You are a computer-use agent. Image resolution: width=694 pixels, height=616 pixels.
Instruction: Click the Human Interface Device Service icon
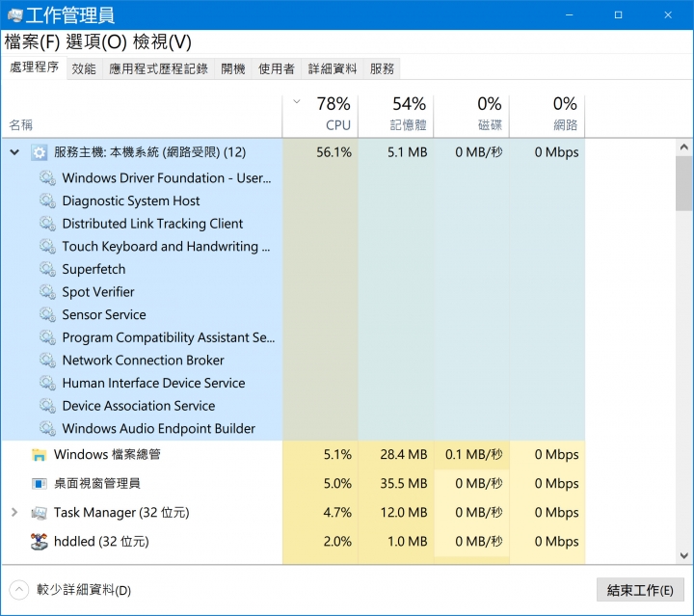click(47, 384)
